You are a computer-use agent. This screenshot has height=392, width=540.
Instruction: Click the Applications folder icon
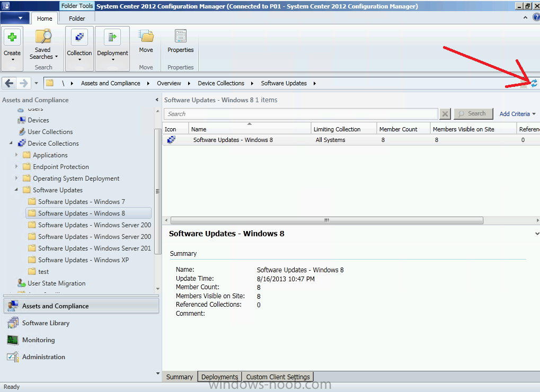pyautogui.click(x=26, y=155)
